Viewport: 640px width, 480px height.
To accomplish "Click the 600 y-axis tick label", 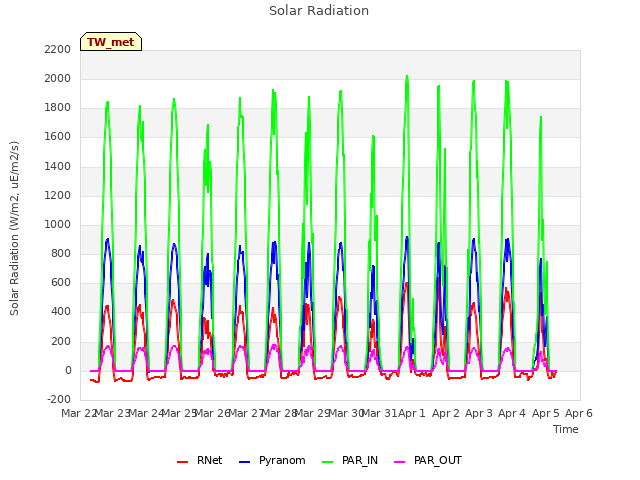I will [x=61, y=283].
